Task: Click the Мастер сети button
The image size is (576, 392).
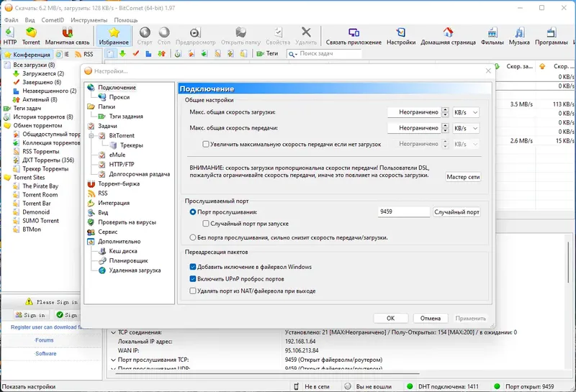Action: [x=463, y=177]
